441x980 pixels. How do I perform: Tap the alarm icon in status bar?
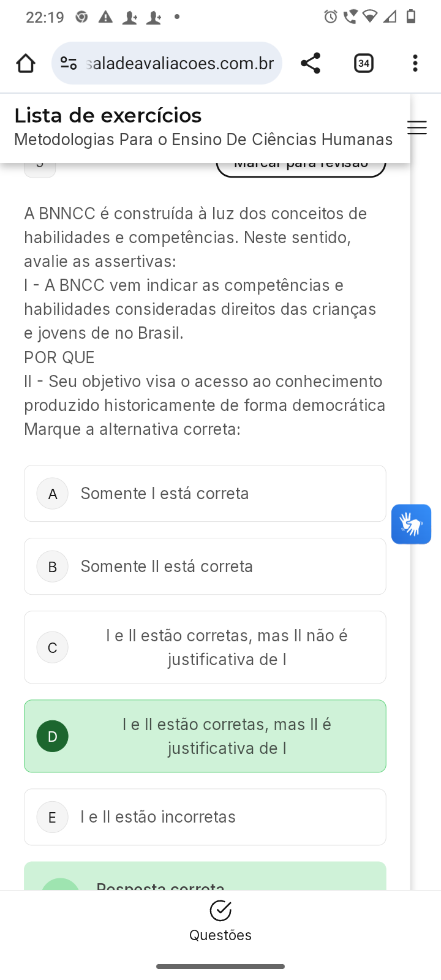point(331,17)
